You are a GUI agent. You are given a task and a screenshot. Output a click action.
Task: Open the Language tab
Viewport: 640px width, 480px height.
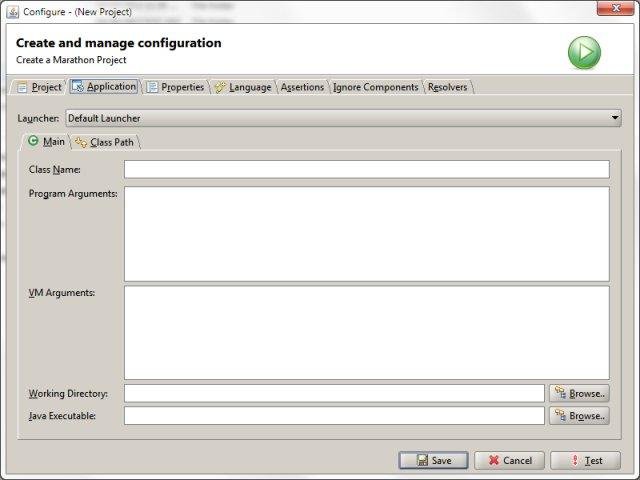242,87
